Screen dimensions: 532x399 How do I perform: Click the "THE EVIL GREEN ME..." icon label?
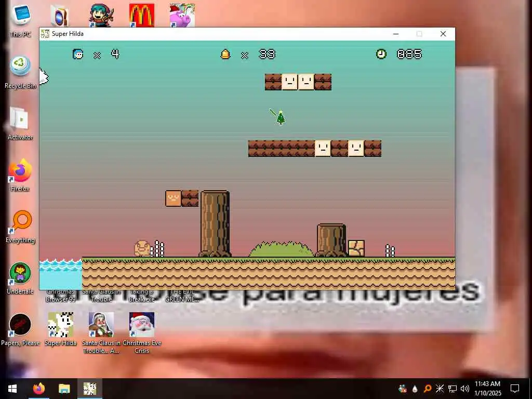(182, 296)
